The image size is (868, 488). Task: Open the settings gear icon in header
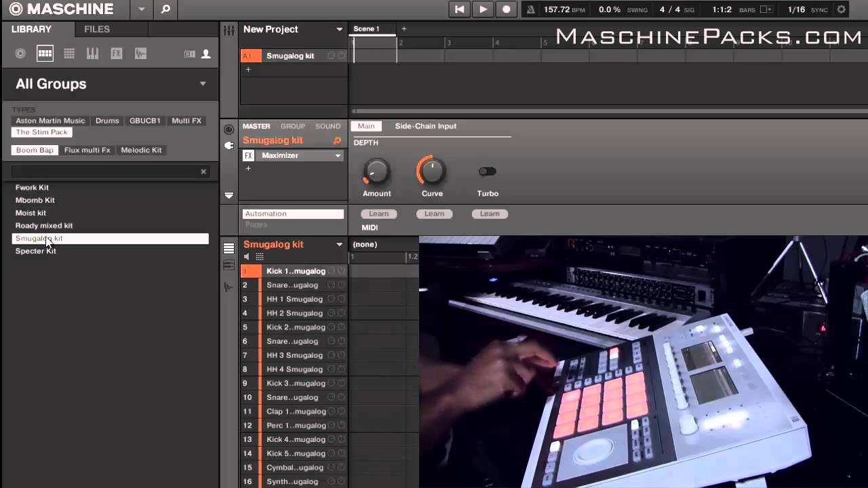point(842,9)
